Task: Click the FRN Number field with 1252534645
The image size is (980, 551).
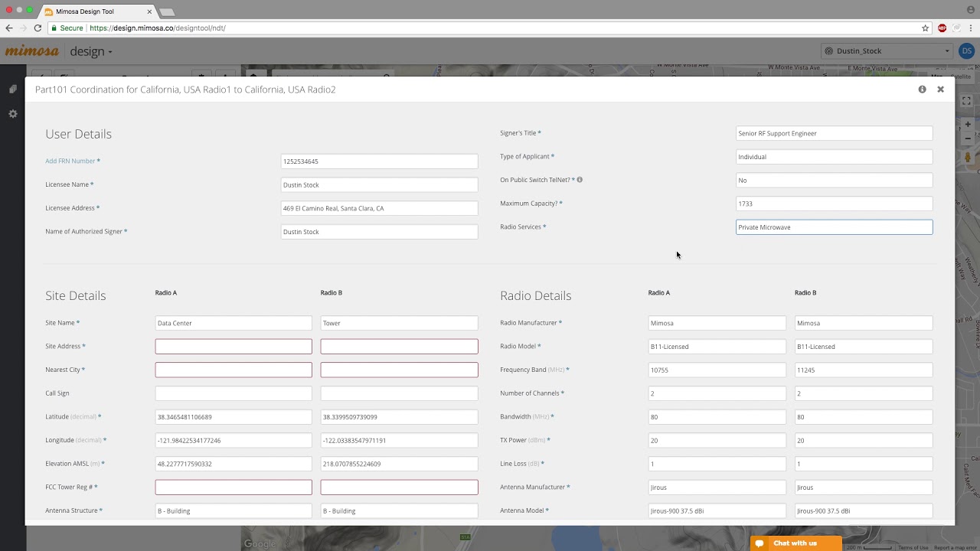Action: (379, 161)
